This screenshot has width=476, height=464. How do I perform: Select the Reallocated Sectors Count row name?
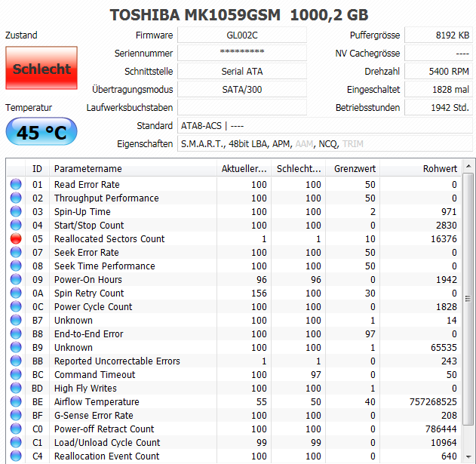pyautogui.click(x=109, y=238)
